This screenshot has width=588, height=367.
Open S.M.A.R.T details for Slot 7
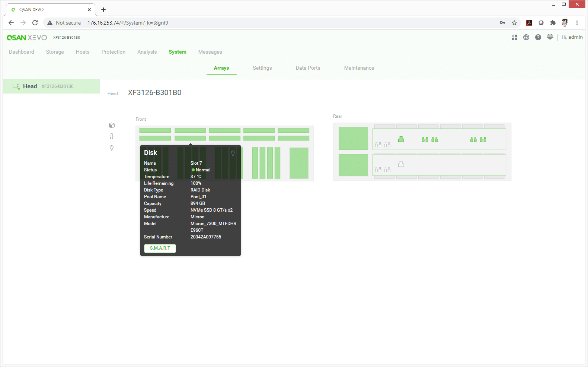pos(160,248)
